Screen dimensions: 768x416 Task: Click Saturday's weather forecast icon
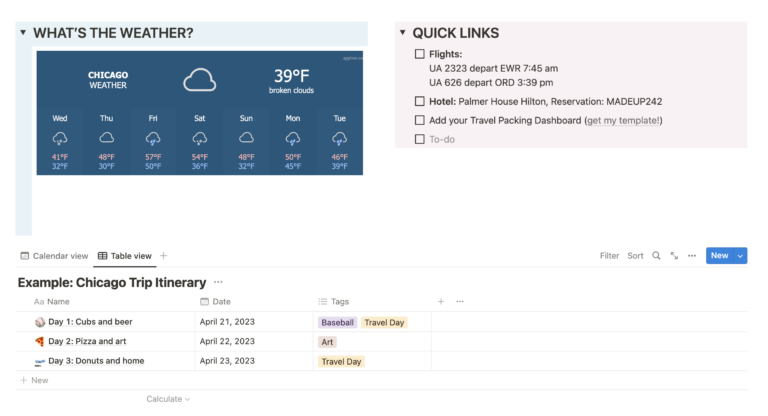199,139
